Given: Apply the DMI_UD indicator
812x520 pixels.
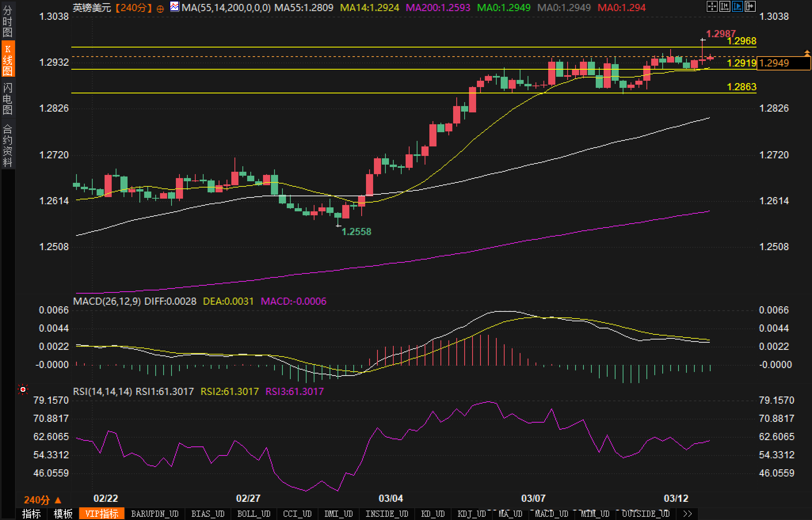Looking at the screenshot, I should point(338,514).
